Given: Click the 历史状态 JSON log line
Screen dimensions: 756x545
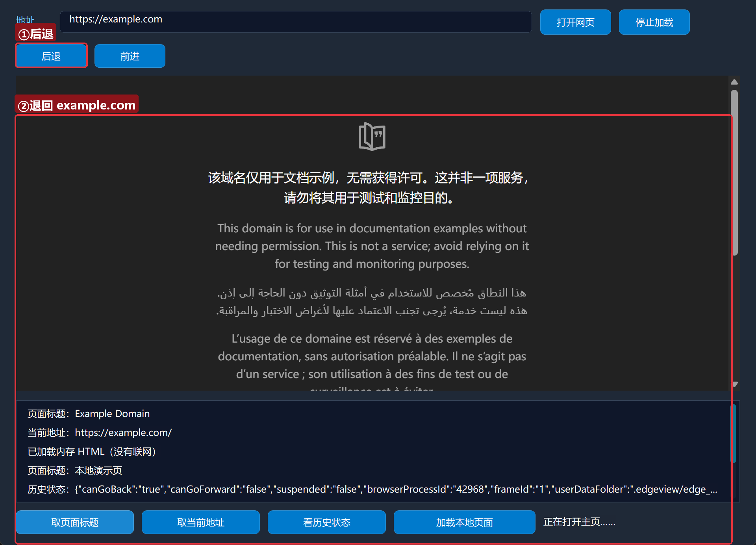Looking at the screenshot, I should coord(372,489).
